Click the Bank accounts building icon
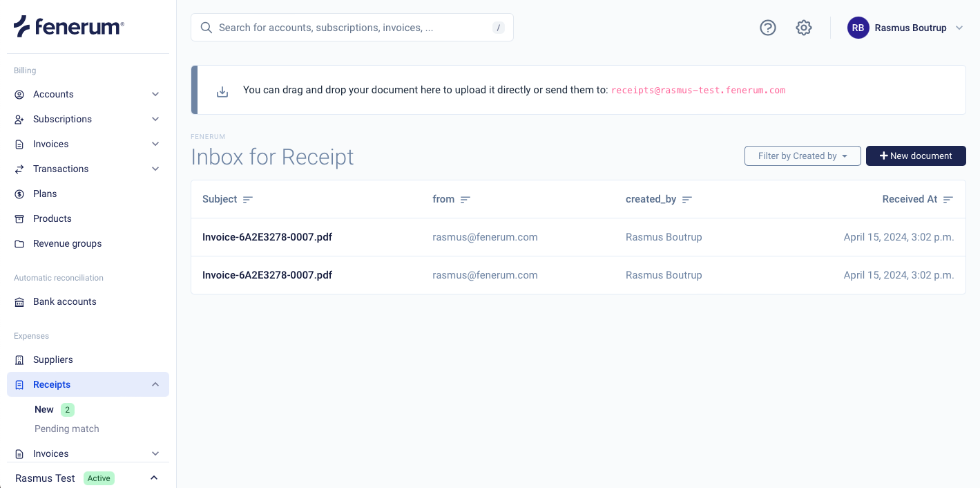Image resolution: width=980 pixels, height=488 pixels. 19,301
